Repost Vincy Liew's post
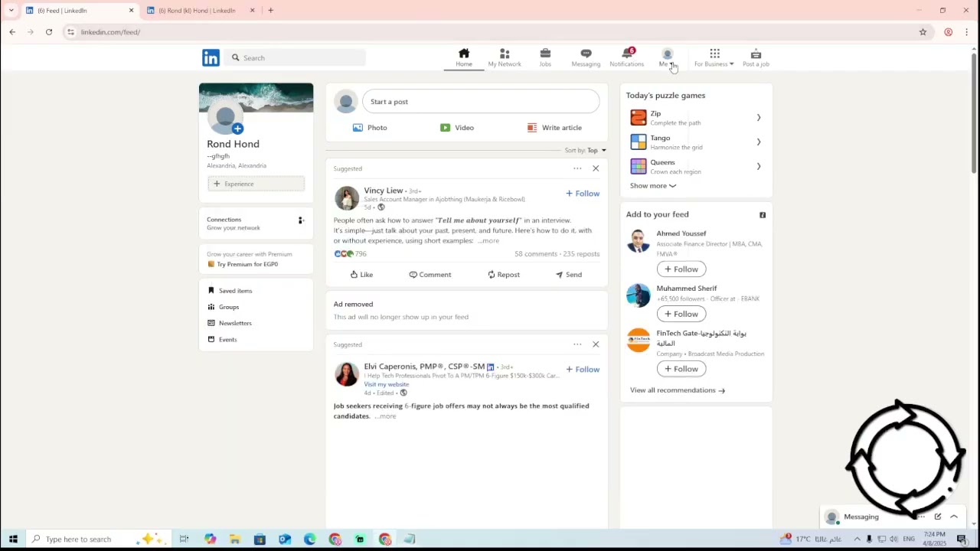980x551 pixels. tap(503, 275)
